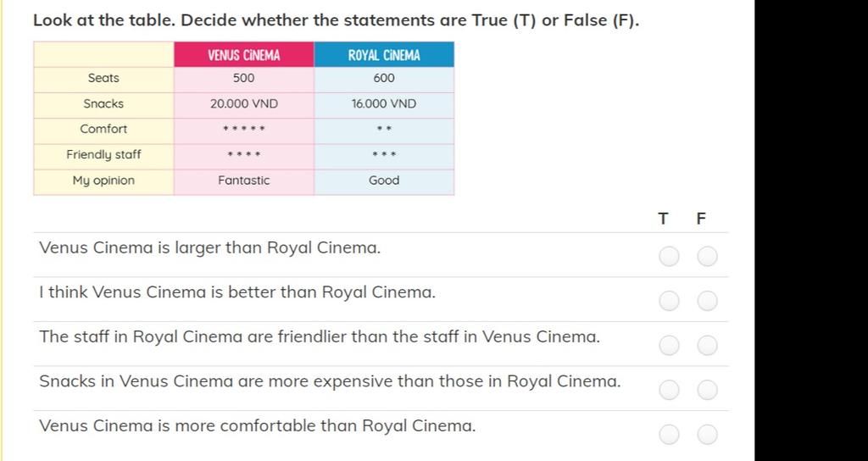Select False for Venus Cinema more comfortable

coord(707,435)
